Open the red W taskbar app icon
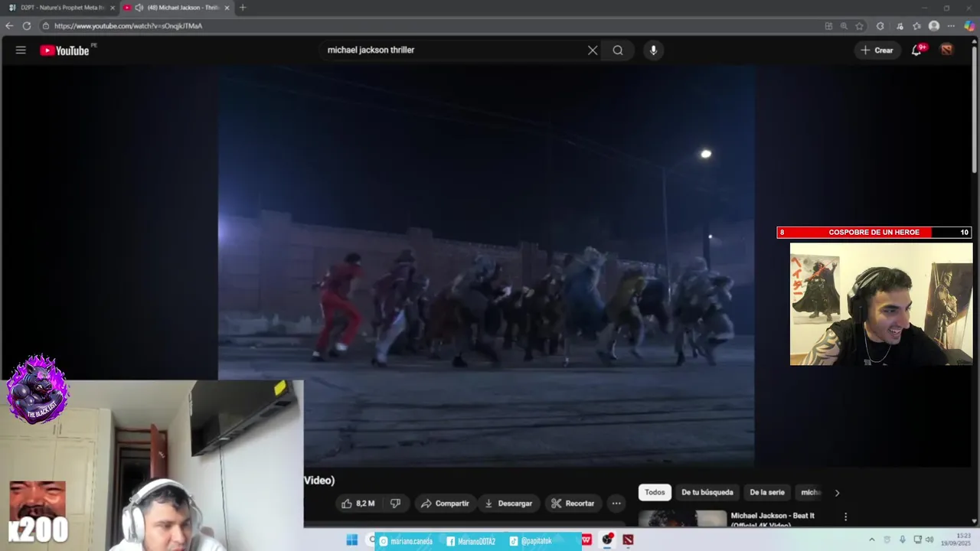Screen dimensions: 980x551 tap(586, 540)
